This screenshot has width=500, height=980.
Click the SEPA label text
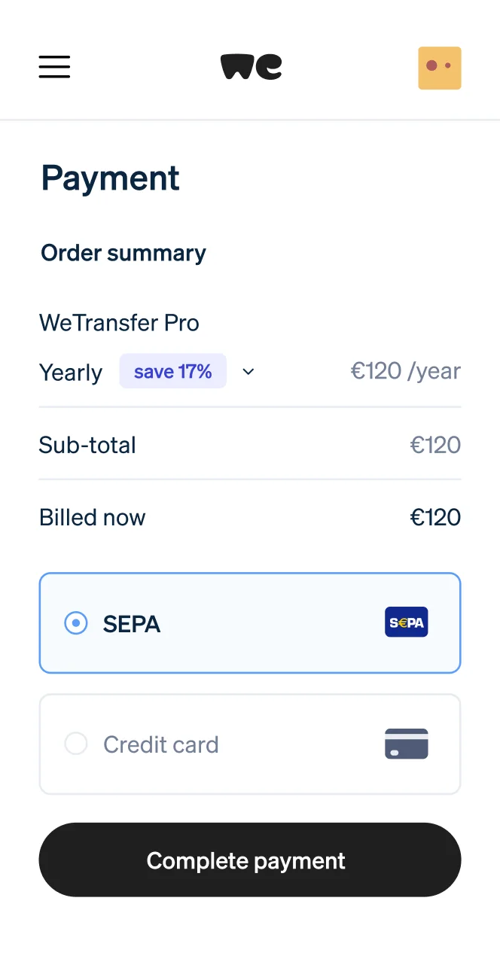click(132, 624)
